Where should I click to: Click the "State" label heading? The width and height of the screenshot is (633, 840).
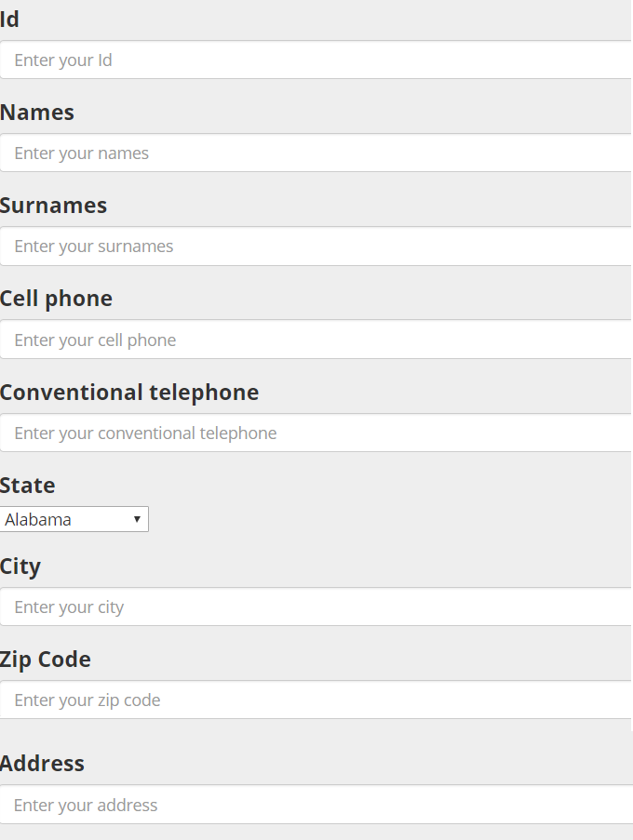28,486
